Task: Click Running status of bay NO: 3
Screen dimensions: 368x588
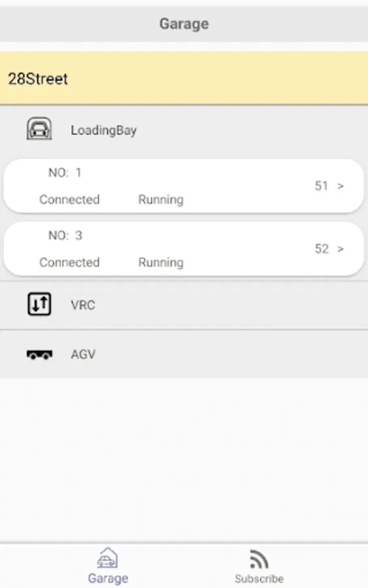Action: click(161, 263)
